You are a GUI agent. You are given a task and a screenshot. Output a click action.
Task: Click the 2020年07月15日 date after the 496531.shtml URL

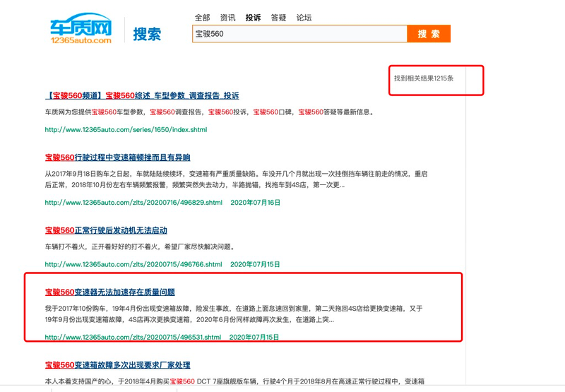(x=254, y=337)
